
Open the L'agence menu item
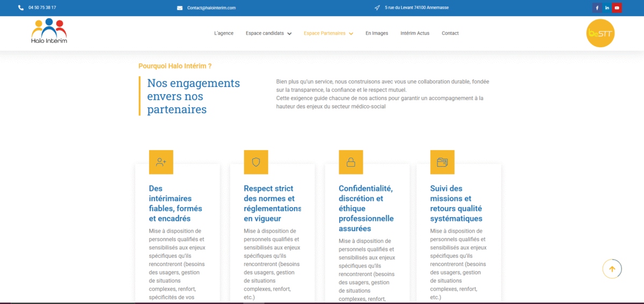pyautogui.click(x=224, y=33)
